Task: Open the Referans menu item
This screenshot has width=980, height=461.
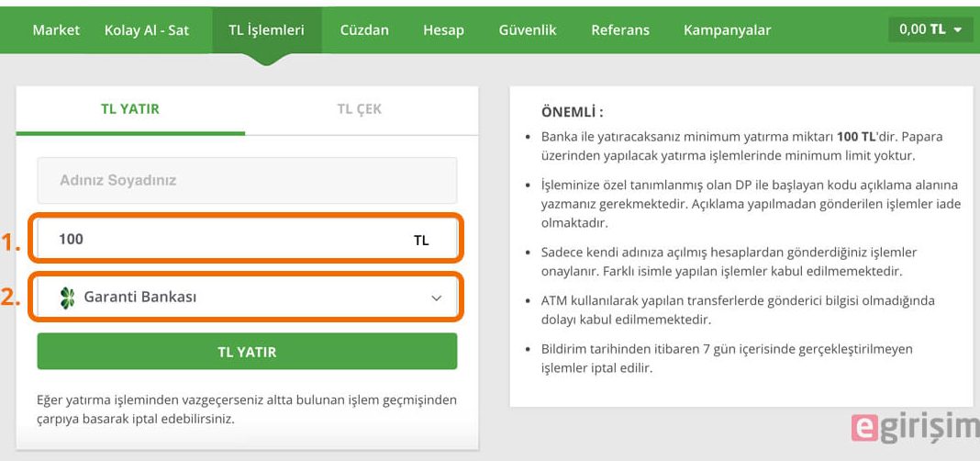Action: (620, 30)
